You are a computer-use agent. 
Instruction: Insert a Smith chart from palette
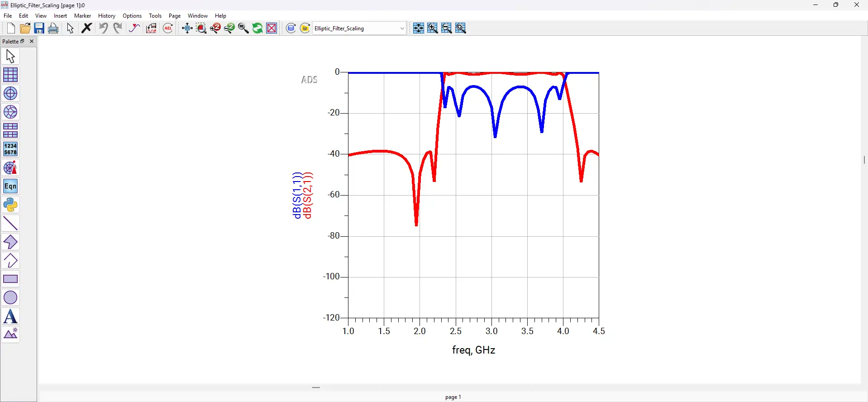pos(10,112)
